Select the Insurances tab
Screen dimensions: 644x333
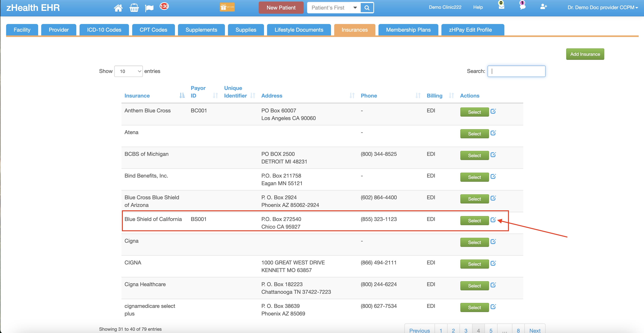(354, 30)
